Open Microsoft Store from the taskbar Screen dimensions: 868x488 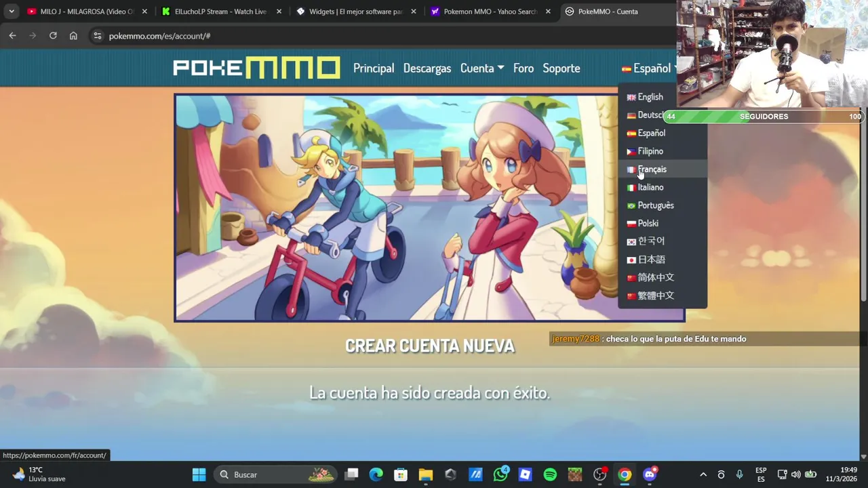pos(401,474)
